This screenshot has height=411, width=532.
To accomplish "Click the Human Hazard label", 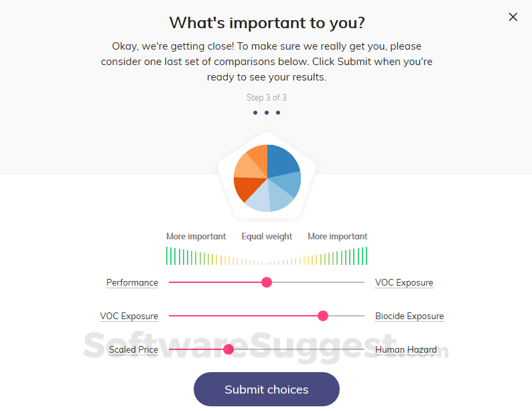I will point(406,349).
